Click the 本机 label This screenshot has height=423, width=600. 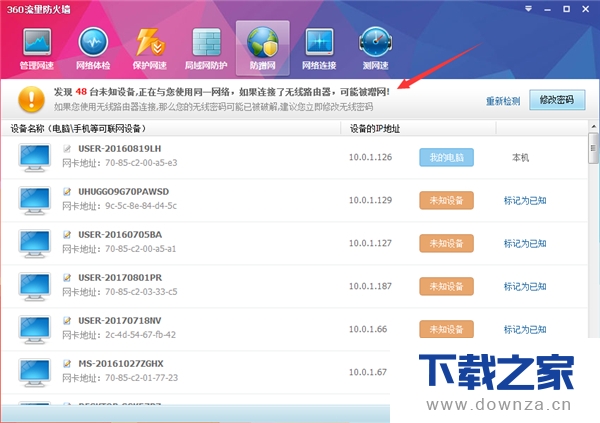point(520,157)
